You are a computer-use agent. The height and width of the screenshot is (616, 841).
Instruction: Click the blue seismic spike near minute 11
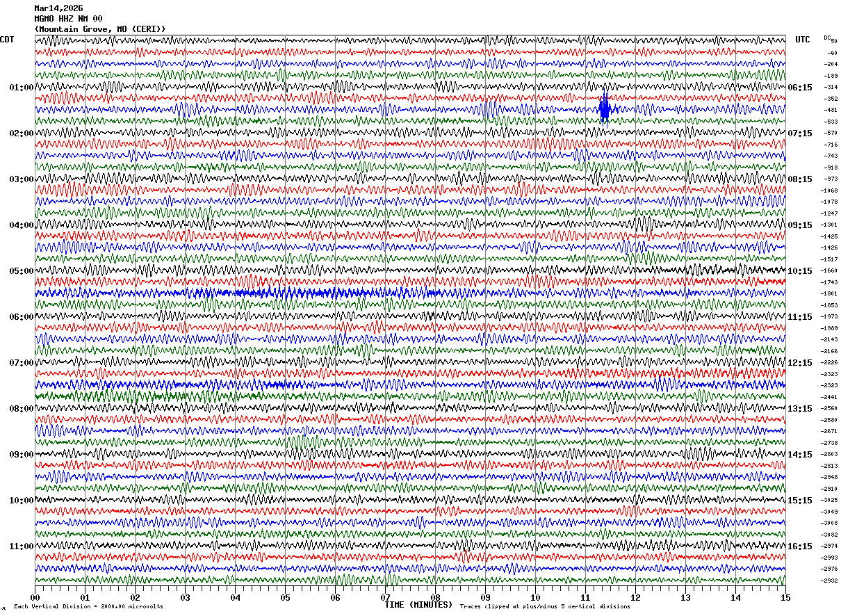605,109
